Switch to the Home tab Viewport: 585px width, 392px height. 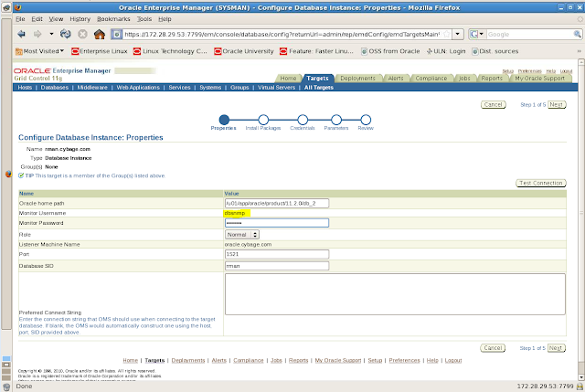[x=288, y=79]
